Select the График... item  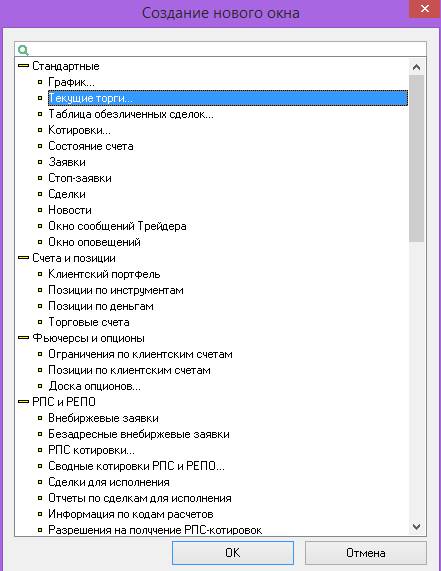tap(71, 82)
